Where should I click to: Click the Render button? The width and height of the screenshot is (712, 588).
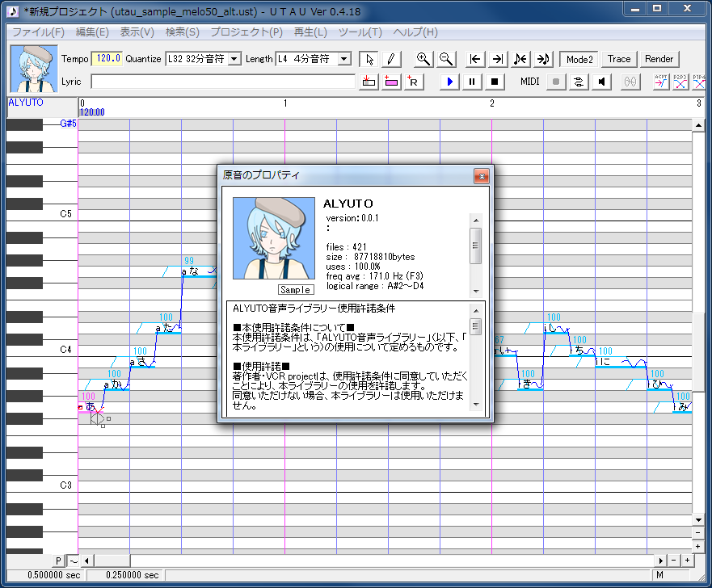659,59
